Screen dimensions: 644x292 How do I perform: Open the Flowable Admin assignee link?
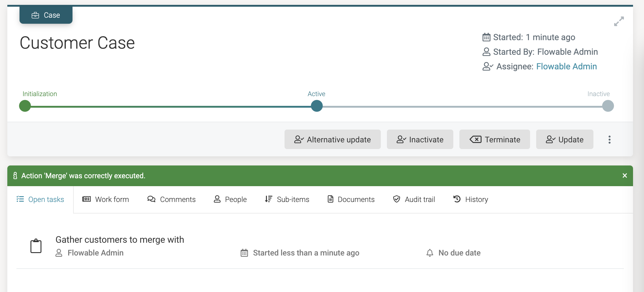[566, 66]
